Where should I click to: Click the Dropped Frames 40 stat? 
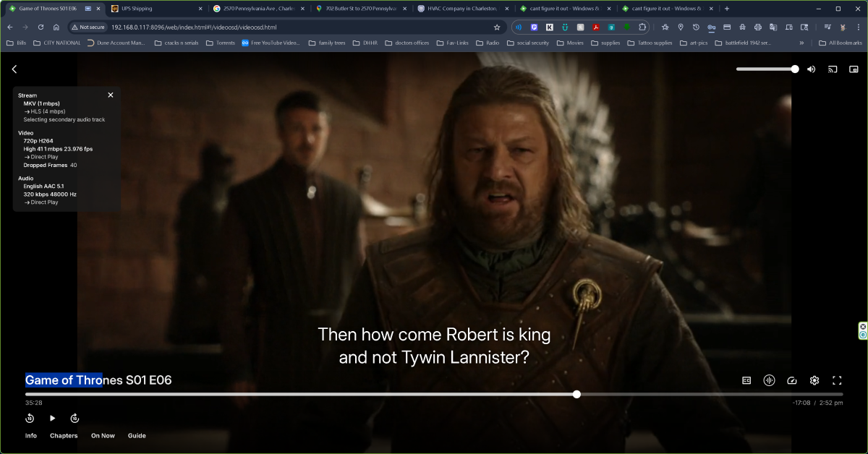[51, 165]
